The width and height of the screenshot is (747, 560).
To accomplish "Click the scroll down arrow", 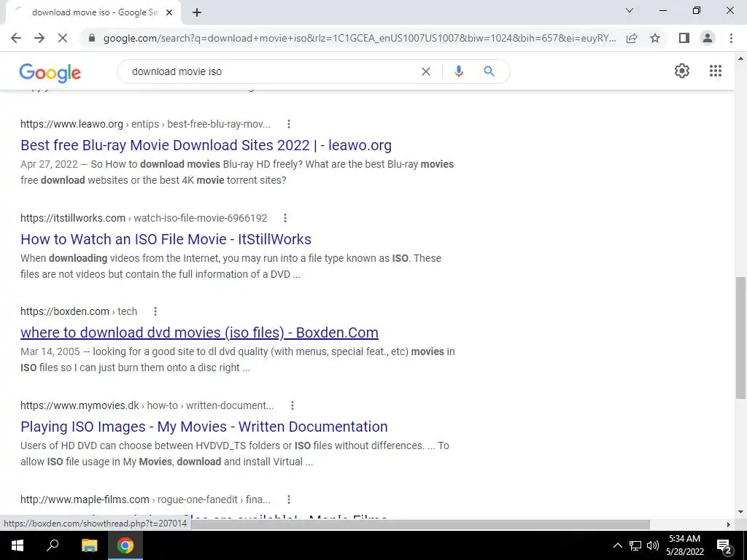I will tap(741, 513).
